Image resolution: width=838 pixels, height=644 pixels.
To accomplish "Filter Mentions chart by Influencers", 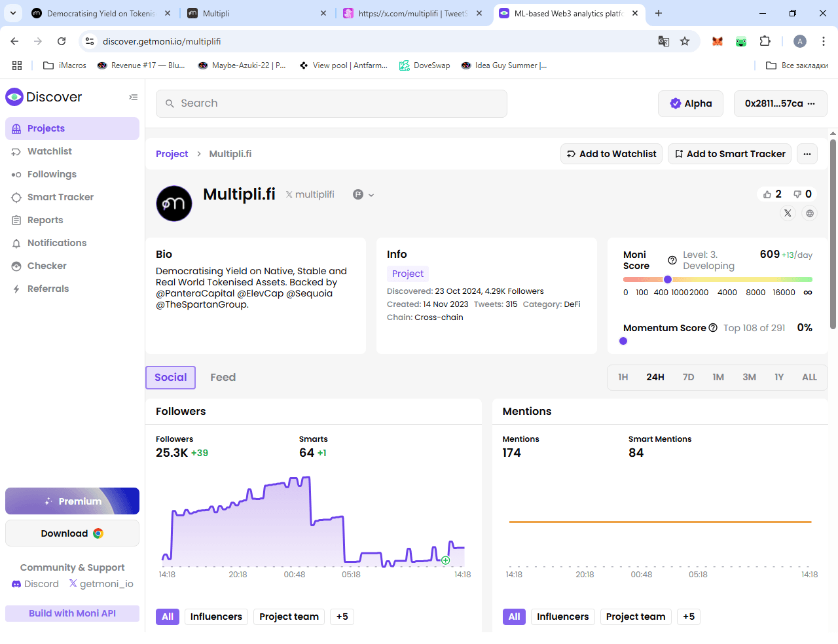I will coord(563,617).
